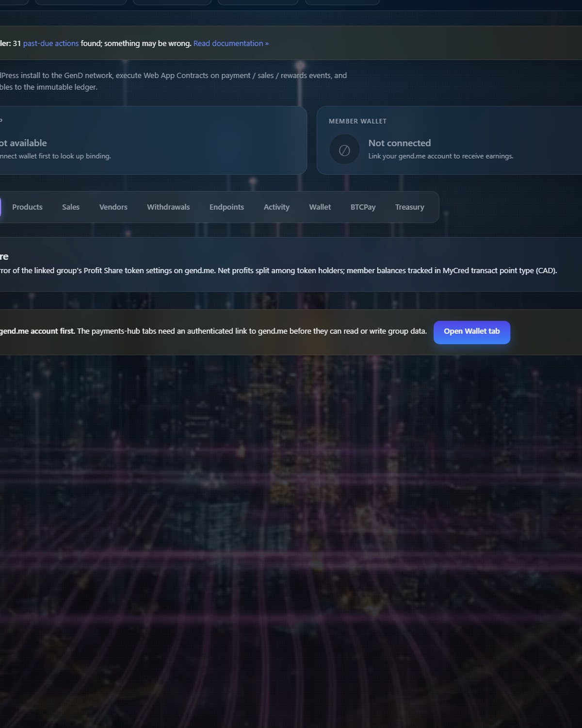The width and height of the screenshot is (582, 728).
Task: Switch to the BTCPay tab
Action: point(363,207)
